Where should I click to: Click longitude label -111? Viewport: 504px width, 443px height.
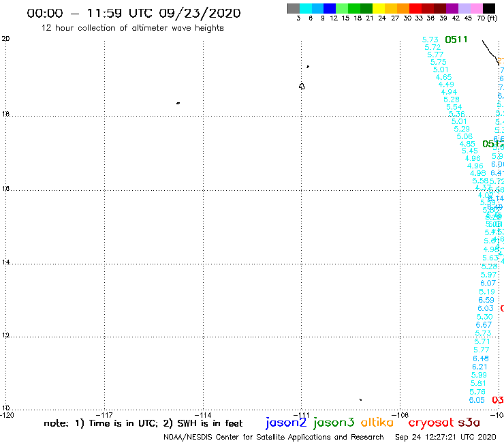click(x=301, y=415)
